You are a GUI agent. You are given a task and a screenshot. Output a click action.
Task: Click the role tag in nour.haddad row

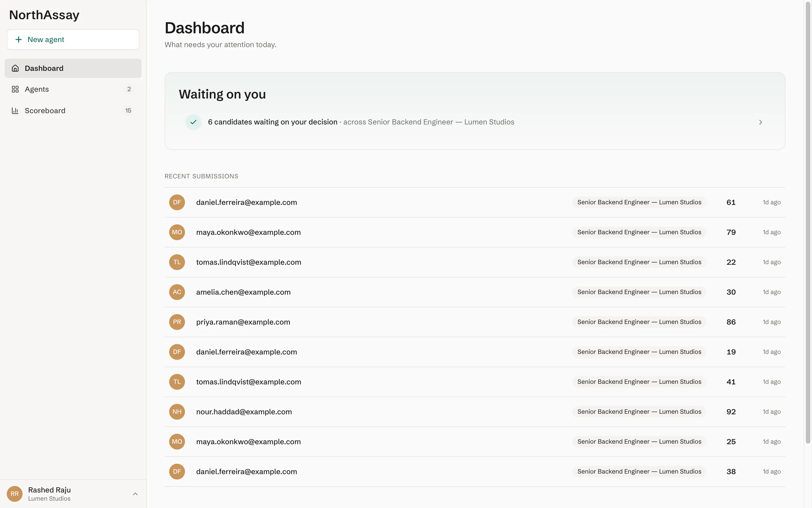coord(639,411)
